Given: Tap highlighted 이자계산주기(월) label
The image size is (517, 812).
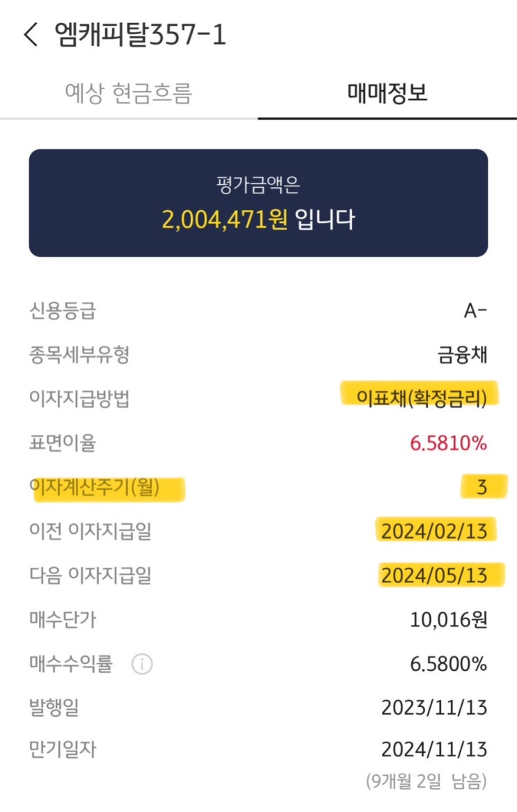Looking at the screenshot, I should click(x=94, y=487).
